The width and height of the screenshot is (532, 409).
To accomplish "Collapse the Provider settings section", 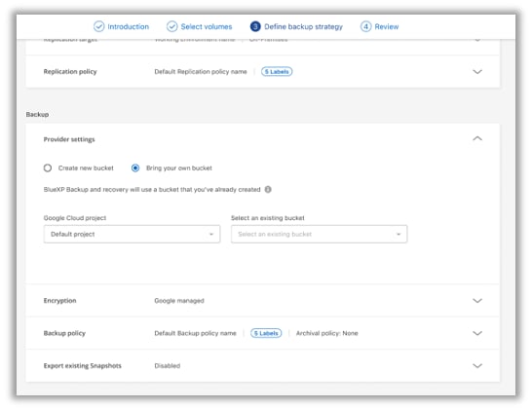I will point(477,138).
